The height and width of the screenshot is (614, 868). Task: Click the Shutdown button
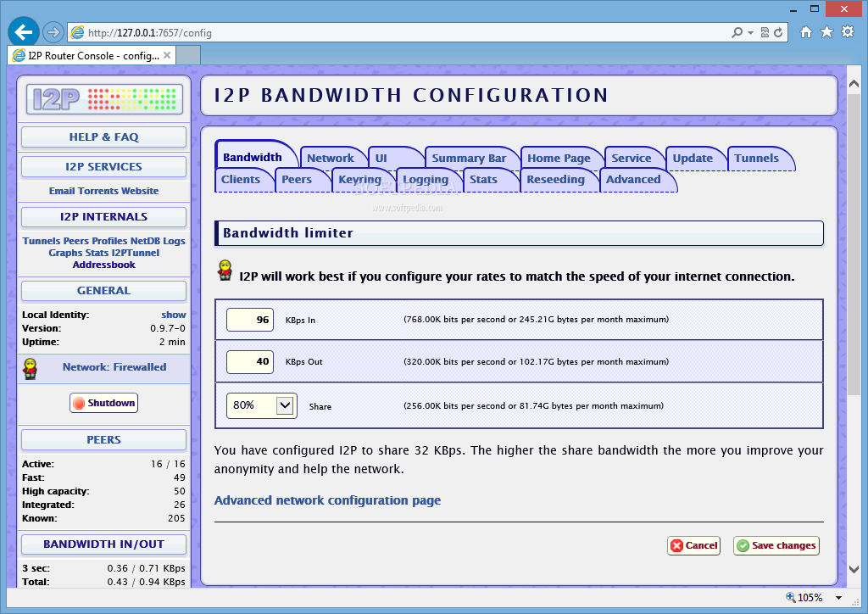103,403
